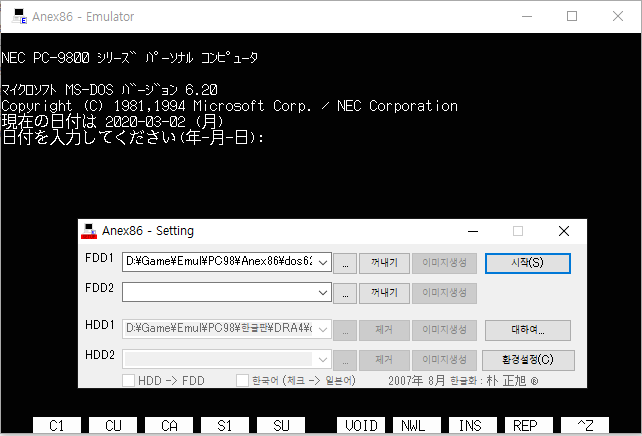This screenshot has height=436, width=642.
Task: Click the Anex86 Emulator title bar icon
Action: (19, 16)
